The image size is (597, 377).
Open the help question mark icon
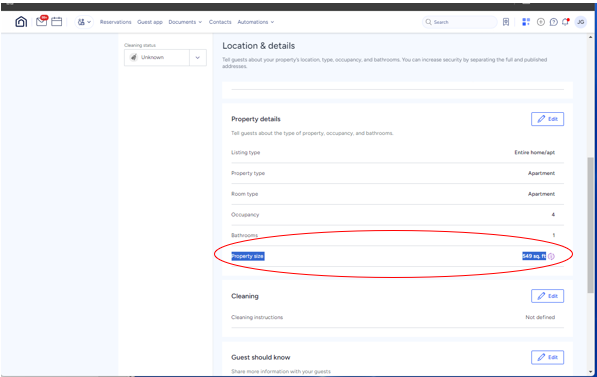(x=554, y=22)
